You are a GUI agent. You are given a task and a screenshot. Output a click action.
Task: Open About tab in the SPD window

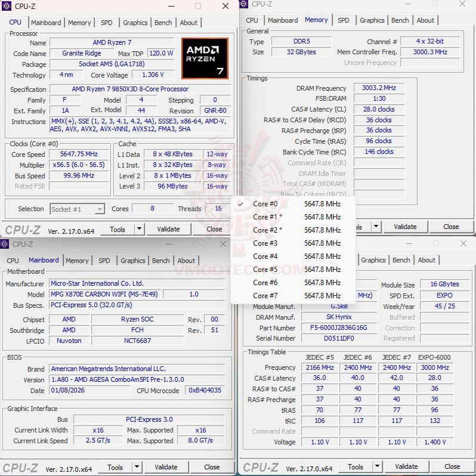click(x=426, y=260)
